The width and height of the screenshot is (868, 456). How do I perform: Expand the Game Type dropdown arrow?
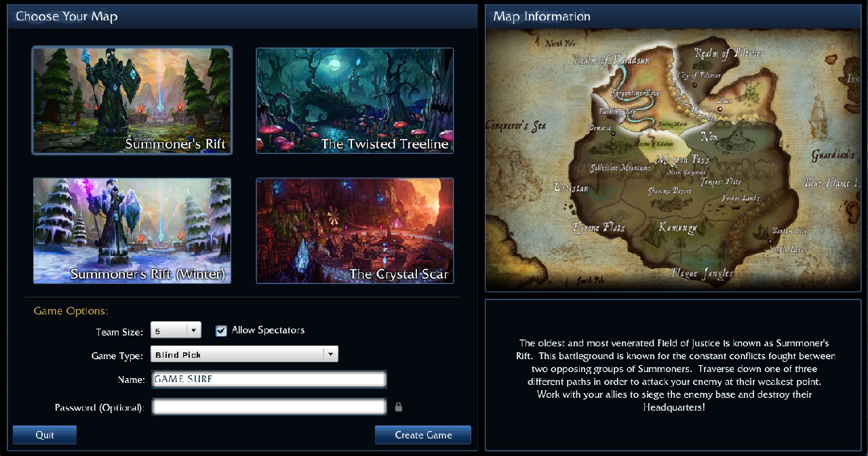(x=330, y=354)
